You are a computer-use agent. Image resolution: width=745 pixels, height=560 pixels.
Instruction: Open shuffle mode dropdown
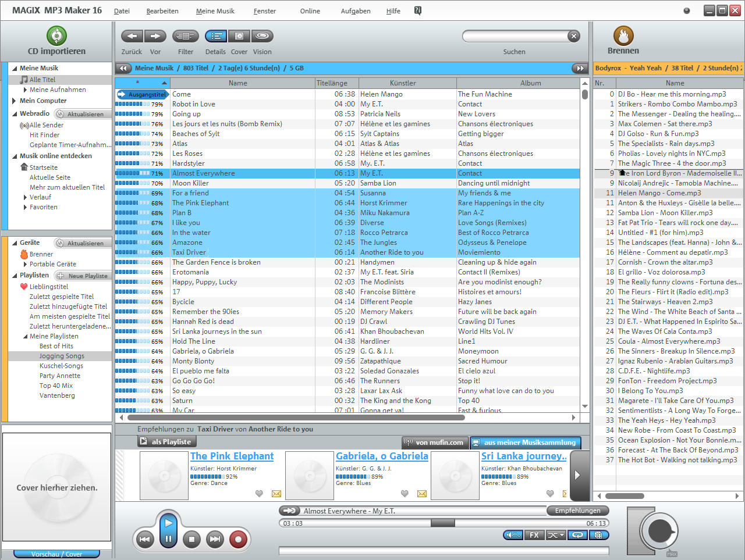(x=556, y=535)
